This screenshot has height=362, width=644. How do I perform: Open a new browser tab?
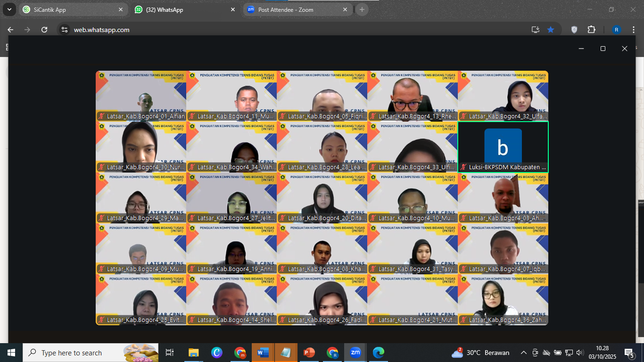(362, 9)
